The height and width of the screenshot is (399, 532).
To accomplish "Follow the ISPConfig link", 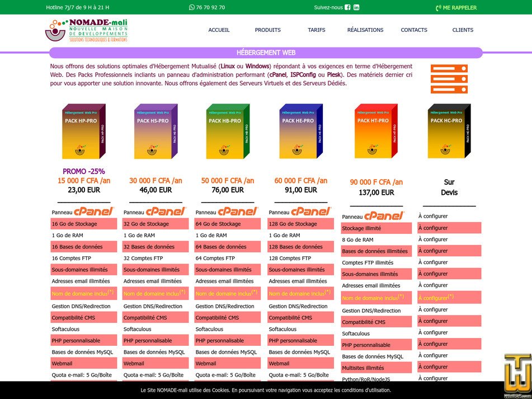I will tap(302, 74).
